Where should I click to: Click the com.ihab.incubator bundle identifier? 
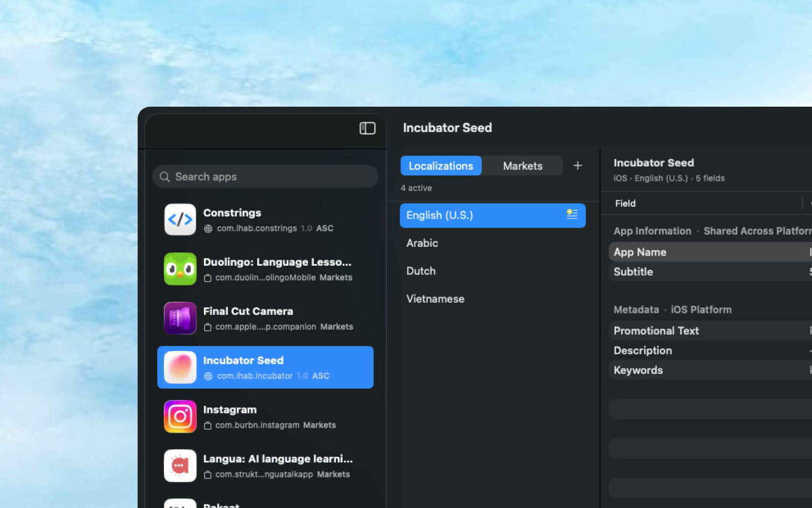point(255,376)
